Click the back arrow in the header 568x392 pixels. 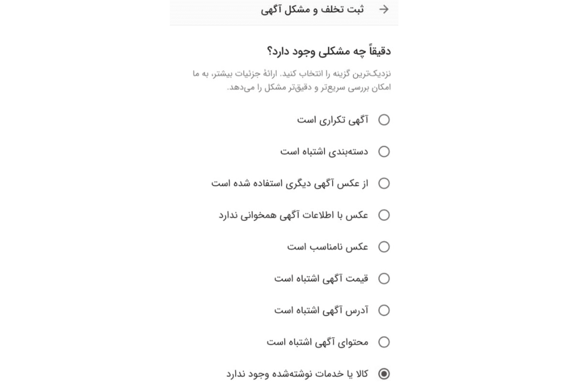[384, 9]
